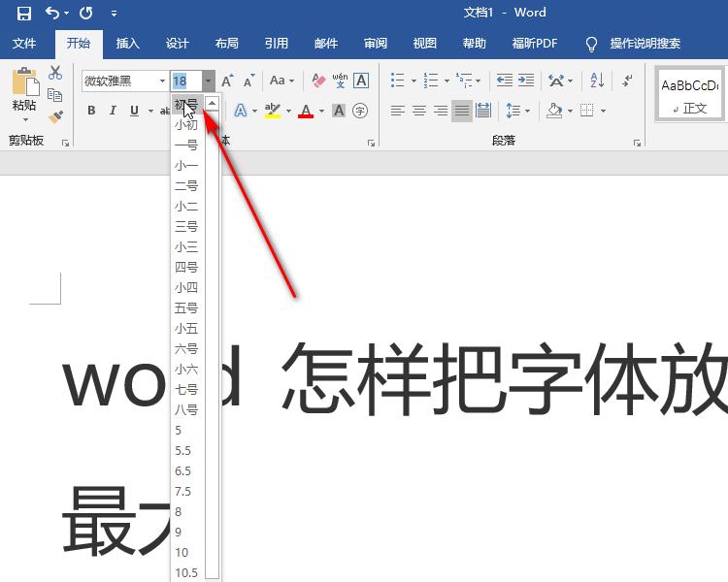728x582 pixels.
Task: Toggle Show/Hide paragraph marks
Action: click(628, 81)
